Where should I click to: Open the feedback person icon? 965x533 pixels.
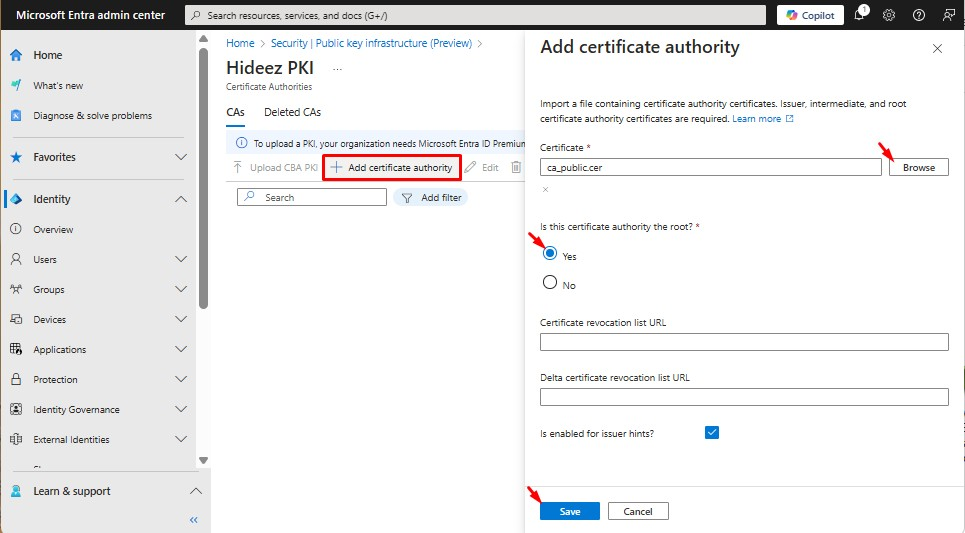click(948, 15)
